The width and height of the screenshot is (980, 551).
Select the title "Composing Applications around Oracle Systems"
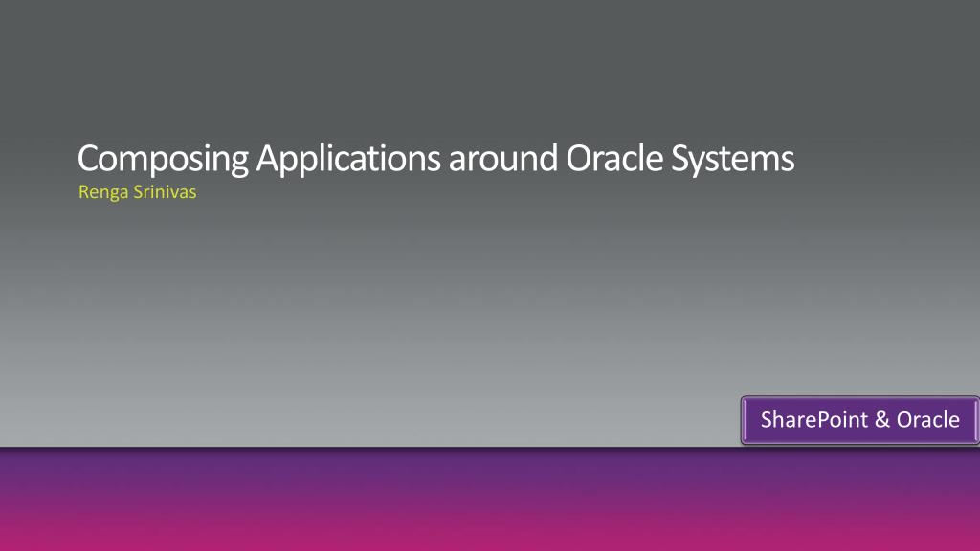point(435,159)
